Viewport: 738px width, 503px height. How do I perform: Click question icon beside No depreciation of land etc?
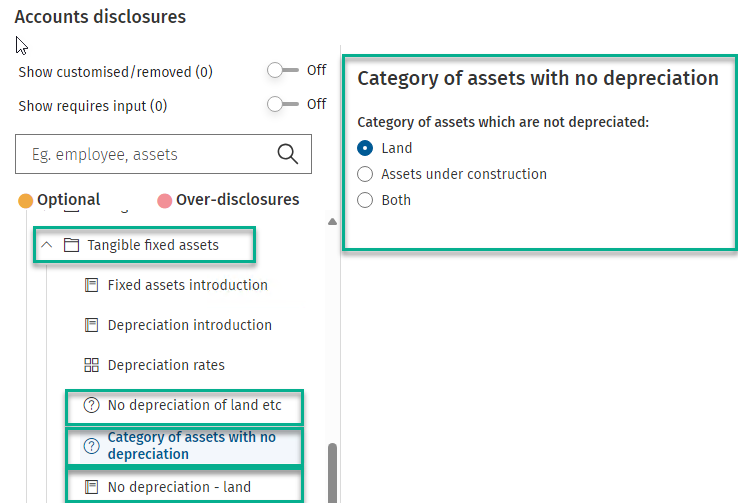(91, 405)
